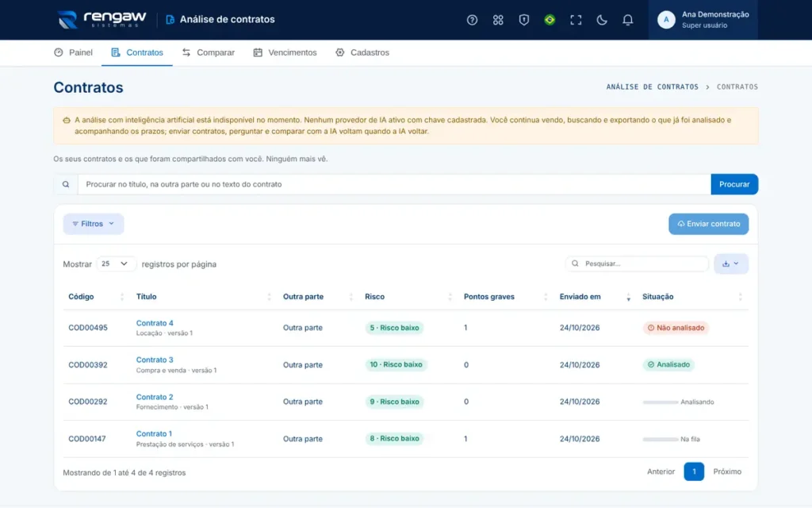Select the Contratos tab
Viewport: 812px width, 508px height.
(137, 52)
